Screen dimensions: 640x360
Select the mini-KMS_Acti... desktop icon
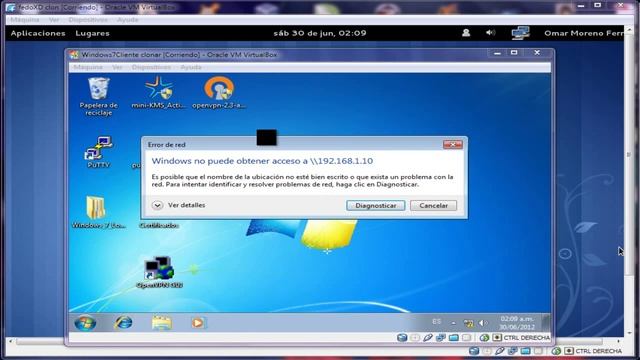(x=158, y=93)
